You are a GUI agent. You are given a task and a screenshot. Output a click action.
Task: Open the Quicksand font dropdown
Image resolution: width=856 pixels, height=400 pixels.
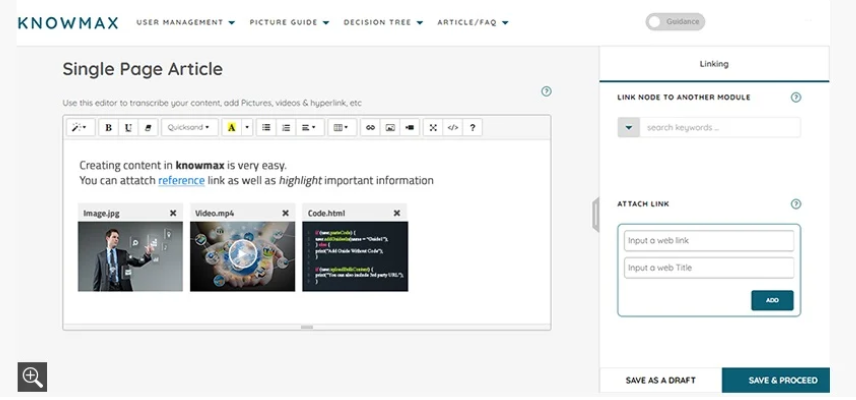coord(189,128)
